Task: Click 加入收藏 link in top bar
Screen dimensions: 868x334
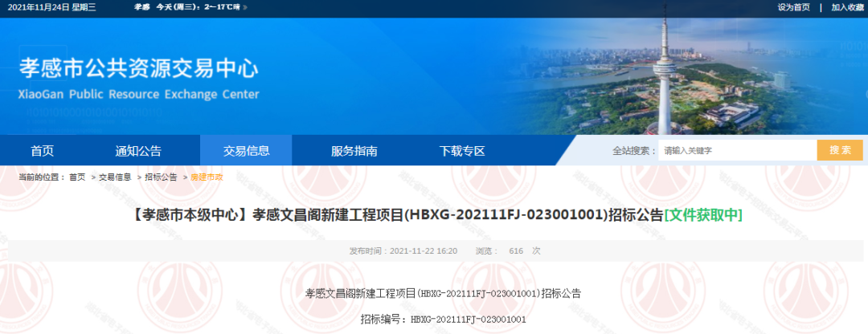Action: click(x=847, y=7)
